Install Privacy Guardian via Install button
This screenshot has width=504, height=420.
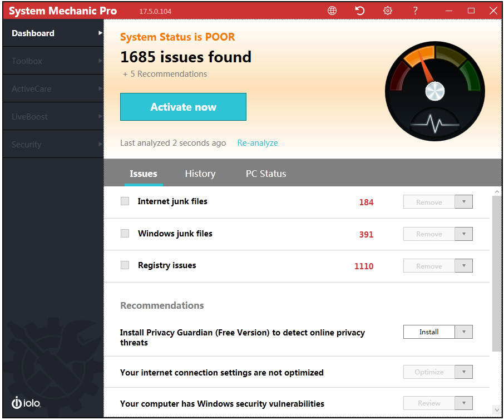coord(429,332)
